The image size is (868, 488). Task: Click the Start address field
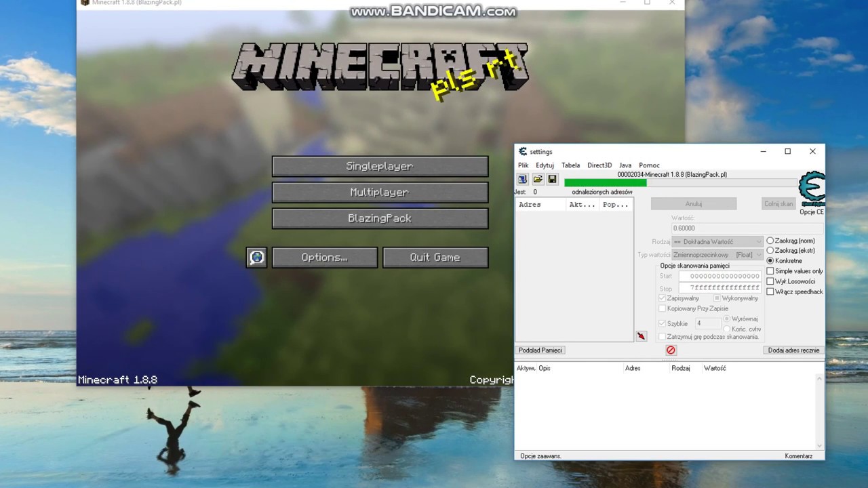click(x=720, y=277)
